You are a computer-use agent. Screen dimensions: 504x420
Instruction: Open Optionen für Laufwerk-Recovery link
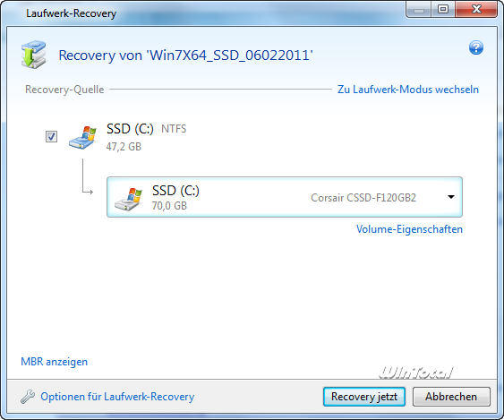117,397
